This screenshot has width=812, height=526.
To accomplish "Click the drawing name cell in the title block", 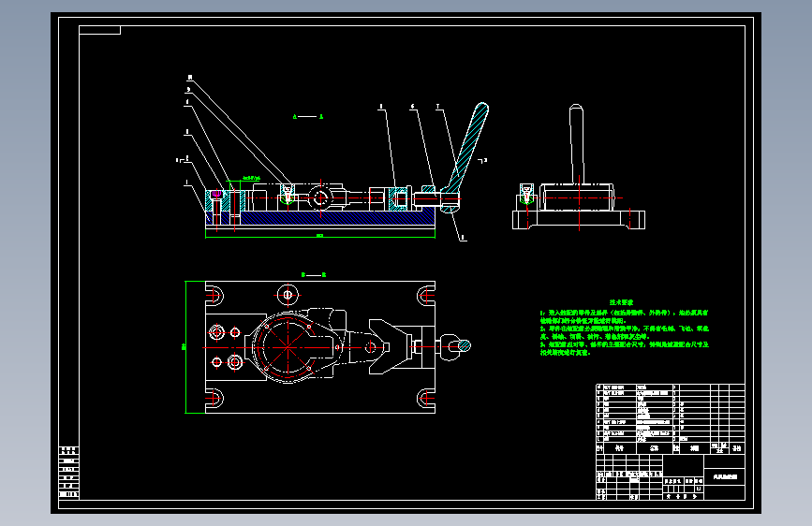I will pos(725,476).
